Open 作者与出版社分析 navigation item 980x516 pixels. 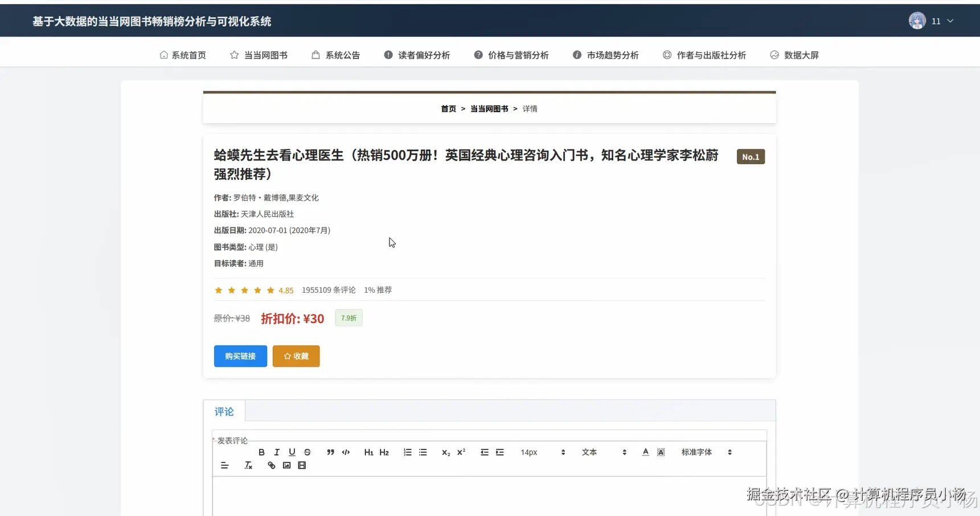tap(704, 55)
